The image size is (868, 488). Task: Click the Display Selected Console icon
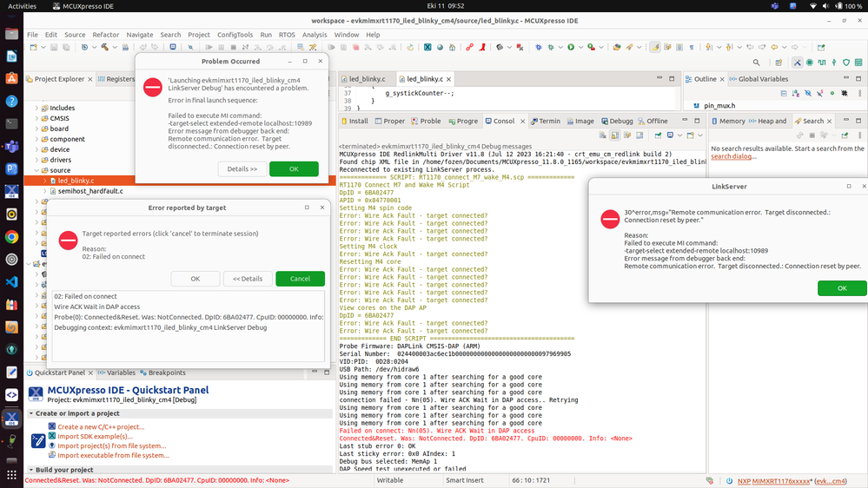[671, 135]
